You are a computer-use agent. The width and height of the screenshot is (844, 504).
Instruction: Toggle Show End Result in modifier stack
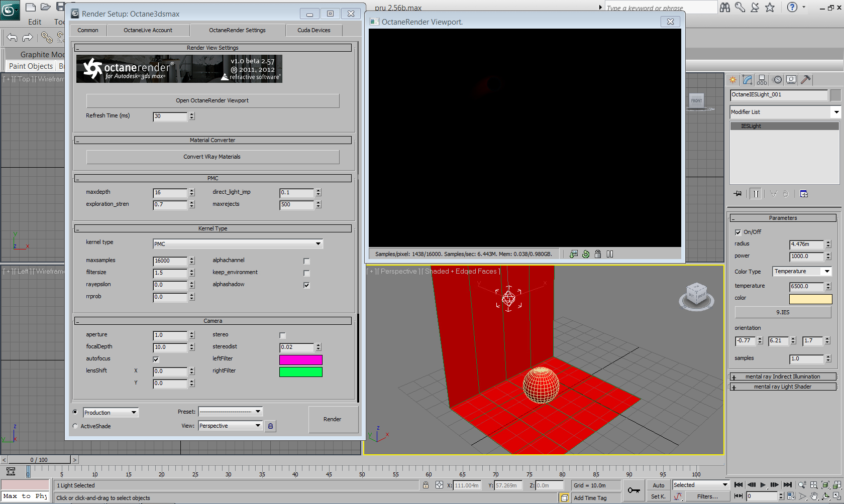coord(756,194)
